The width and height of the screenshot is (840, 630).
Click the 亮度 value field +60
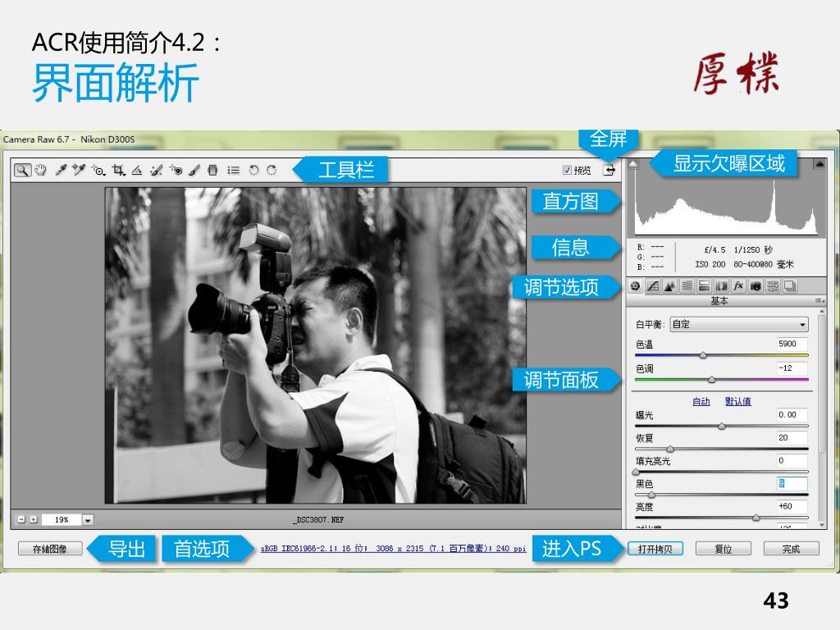pyautogui.click(x=792, y=506)
